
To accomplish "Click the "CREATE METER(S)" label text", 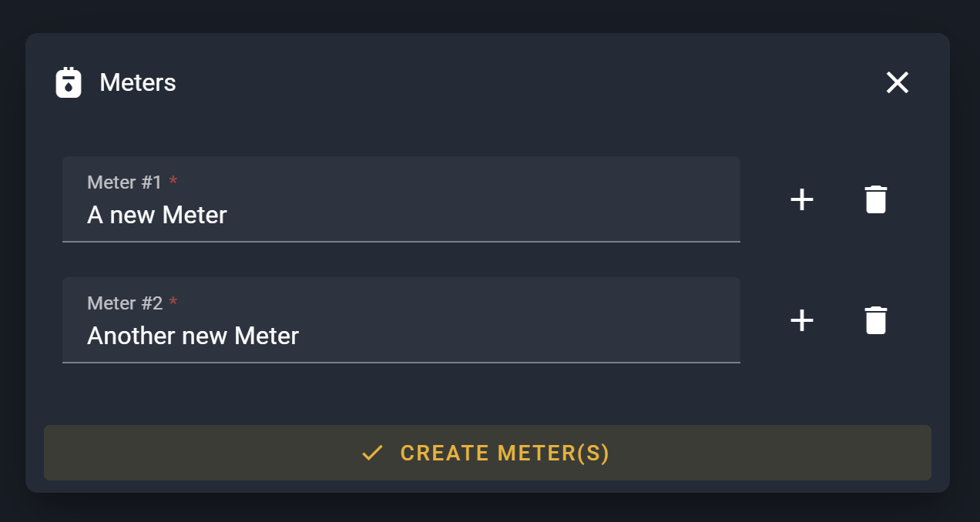I will (505, 453).
